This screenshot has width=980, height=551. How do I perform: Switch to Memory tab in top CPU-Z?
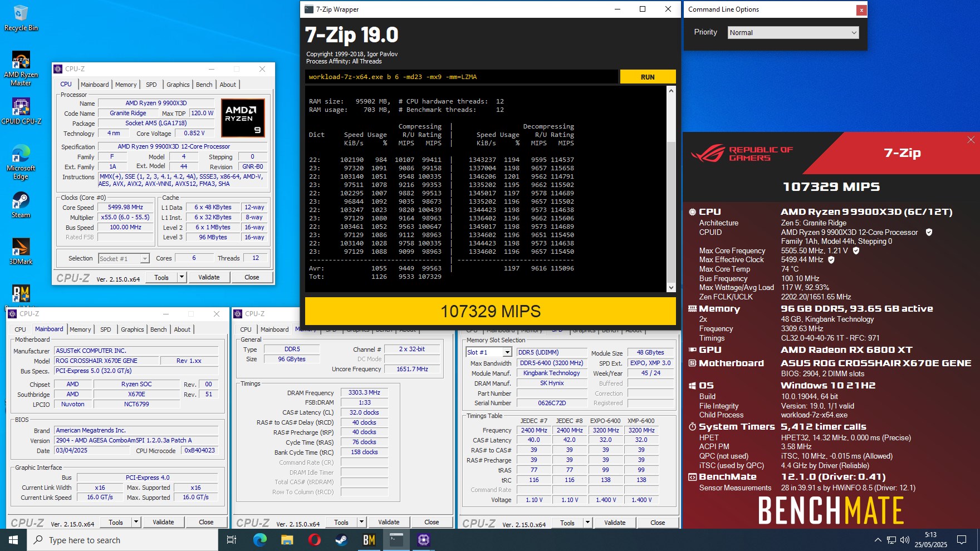coord(126,85)
